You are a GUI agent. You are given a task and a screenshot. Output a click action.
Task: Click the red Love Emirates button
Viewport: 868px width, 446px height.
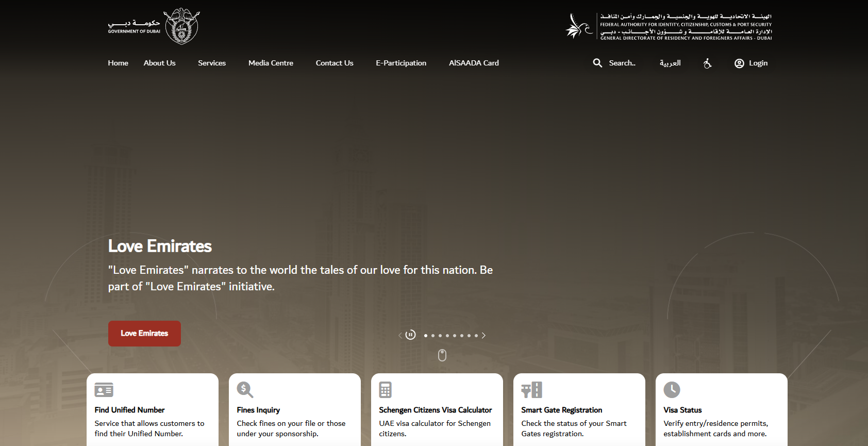(x=144, y=334)
